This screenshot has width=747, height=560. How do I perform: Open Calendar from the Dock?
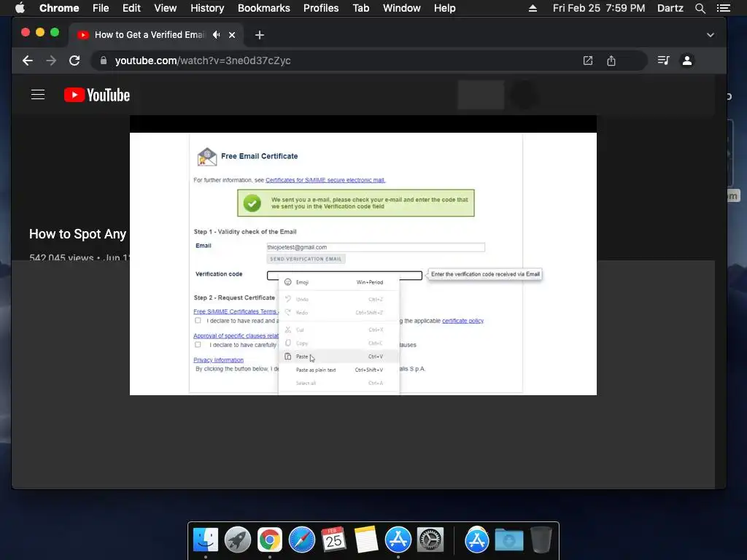tap(333, 540)
